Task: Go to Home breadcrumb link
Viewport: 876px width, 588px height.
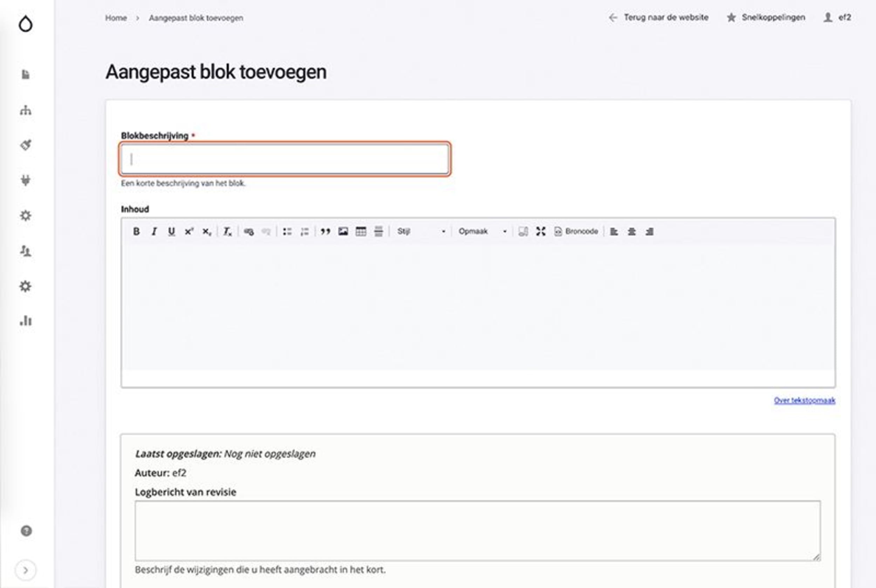Action: (x=116, y=18)
